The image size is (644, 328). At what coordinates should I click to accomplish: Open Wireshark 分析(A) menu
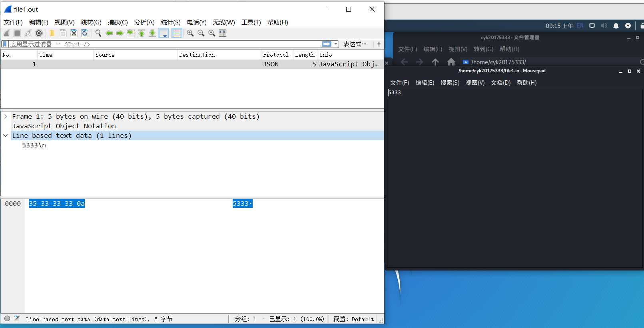[144, 22]
